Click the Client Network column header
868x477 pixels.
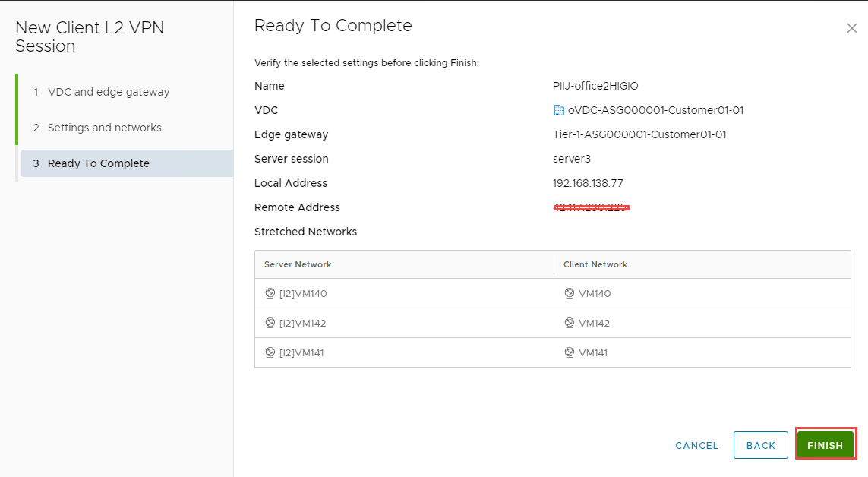coord(595,264)
